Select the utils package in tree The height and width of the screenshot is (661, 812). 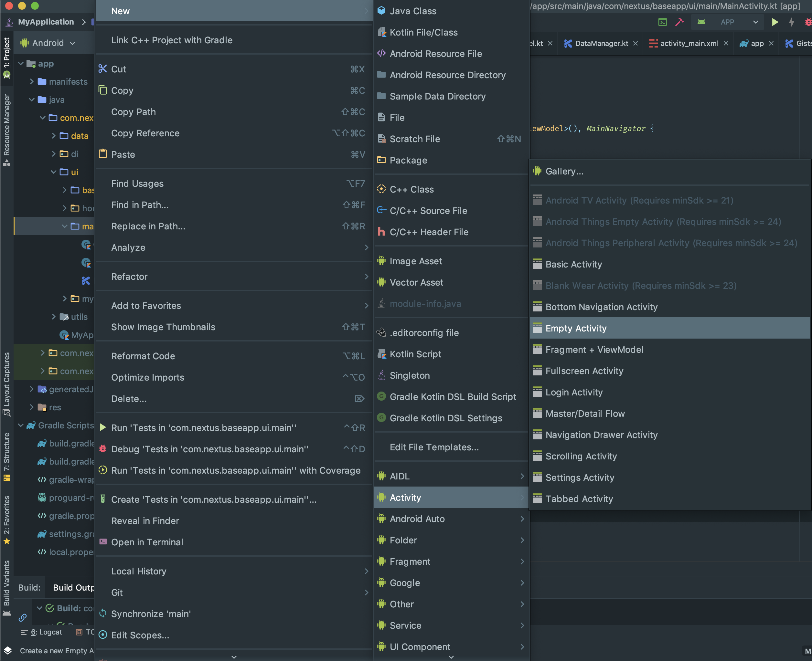click(79, 317)
